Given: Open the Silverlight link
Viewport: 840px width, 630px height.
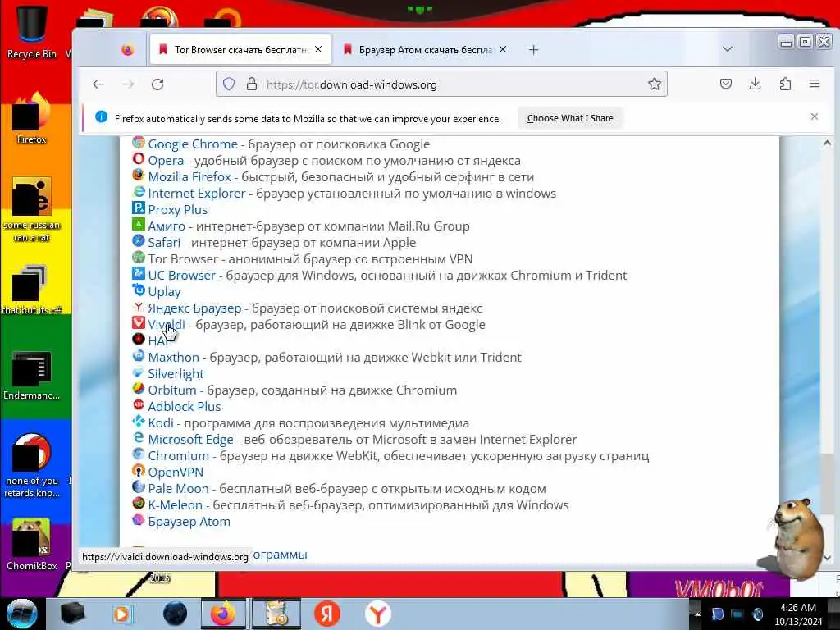Looking at the screenshot, I should pyautogui.click(x=176, y=374).
